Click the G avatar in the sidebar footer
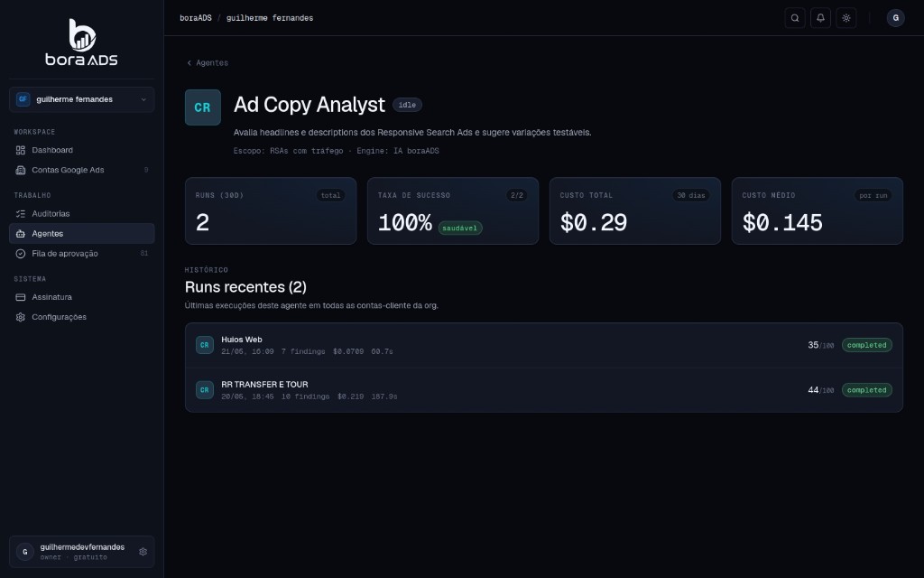This screenshot has width=924, height=578. pos(24,552)
